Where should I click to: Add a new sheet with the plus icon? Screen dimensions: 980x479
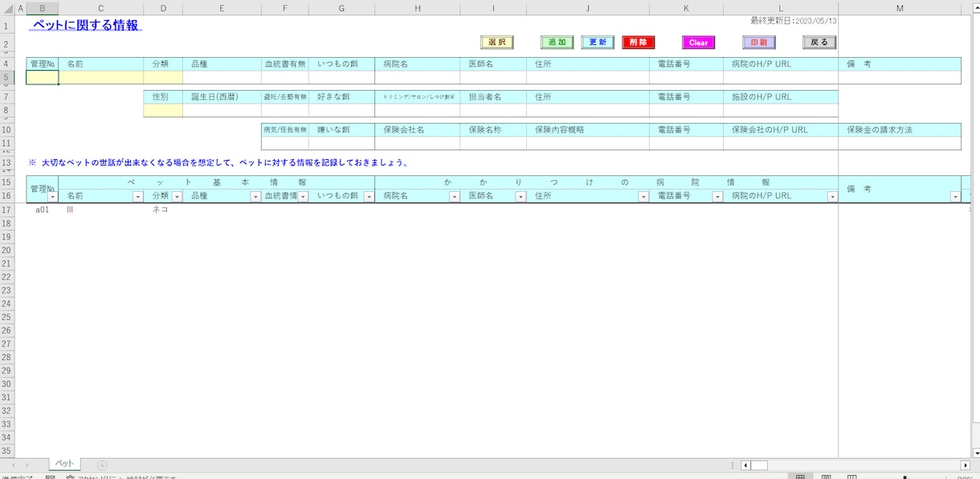click(x=102, y=465)
